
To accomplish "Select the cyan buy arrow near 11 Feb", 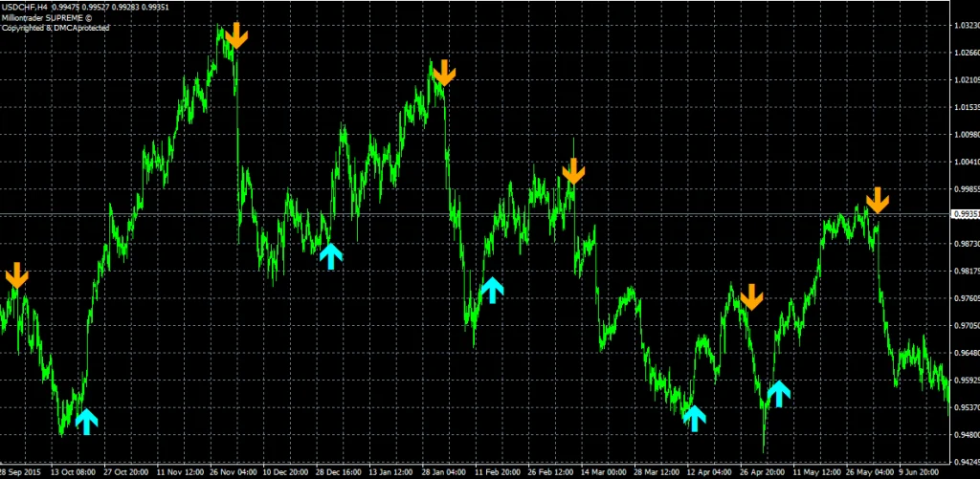I will 492,290.
